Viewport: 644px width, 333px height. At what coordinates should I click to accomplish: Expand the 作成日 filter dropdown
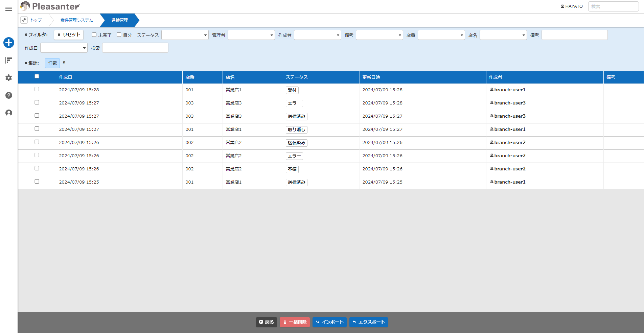64,48
